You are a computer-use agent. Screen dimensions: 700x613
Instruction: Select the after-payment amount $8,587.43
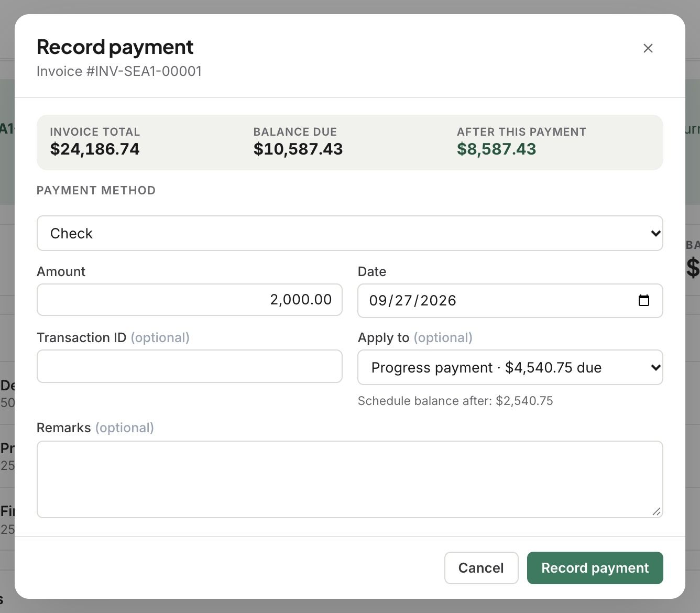pos(497,149)
